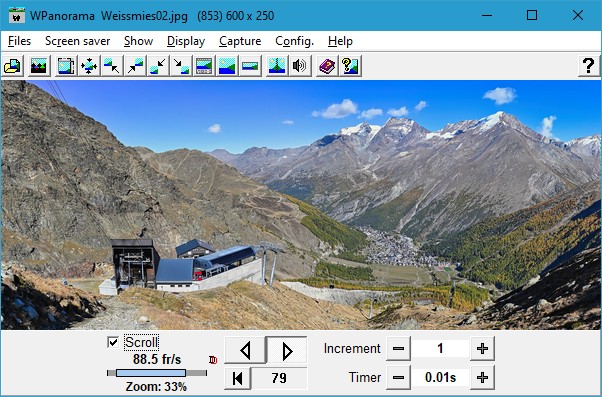Open the Files menu
Viewport: 602px width, 397px height.
click(x=19, y=41)
